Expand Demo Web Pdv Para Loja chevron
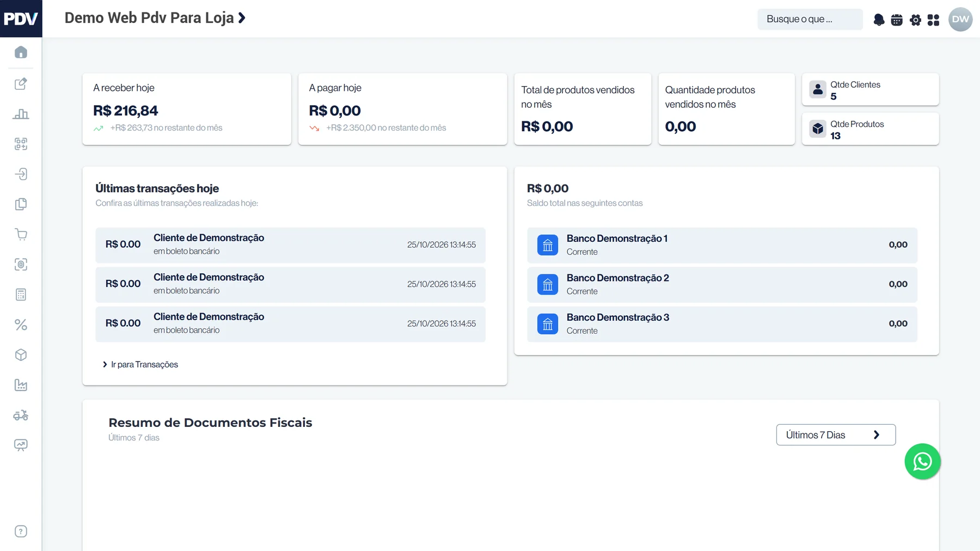 click(242, 18)
